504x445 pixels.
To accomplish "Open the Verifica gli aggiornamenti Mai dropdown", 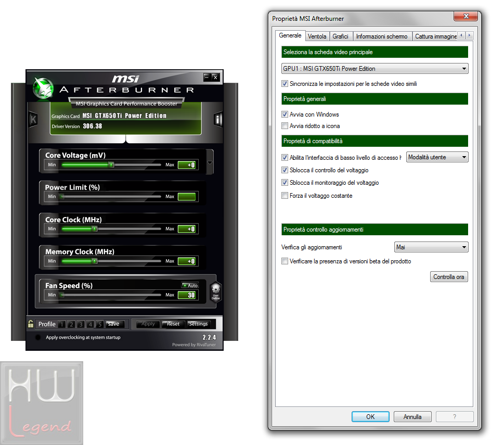I will [x=431, y=247].
